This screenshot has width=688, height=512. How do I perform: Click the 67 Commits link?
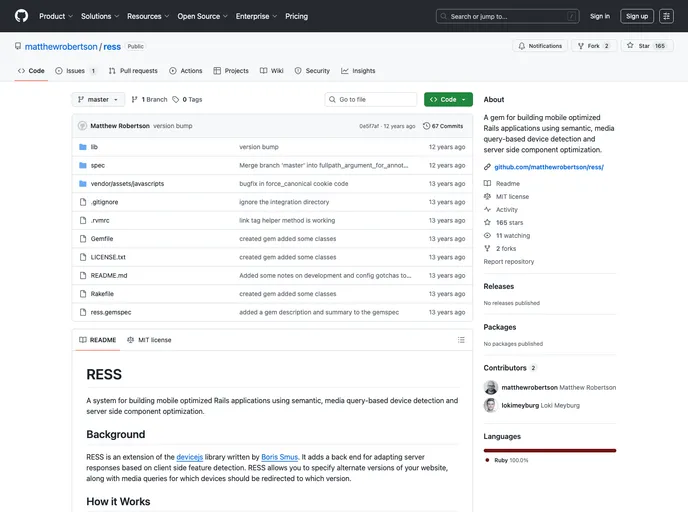click(443, 126)
